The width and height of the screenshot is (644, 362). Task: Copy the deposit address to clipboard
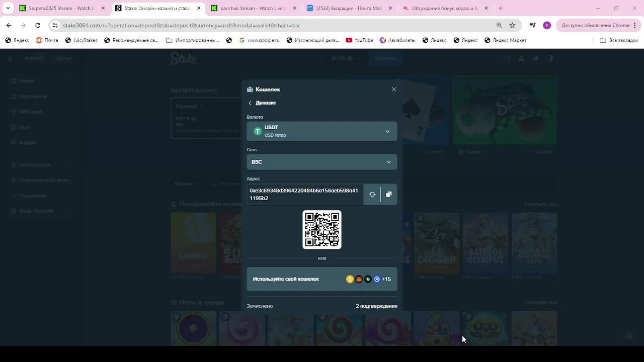coord(389,195)
